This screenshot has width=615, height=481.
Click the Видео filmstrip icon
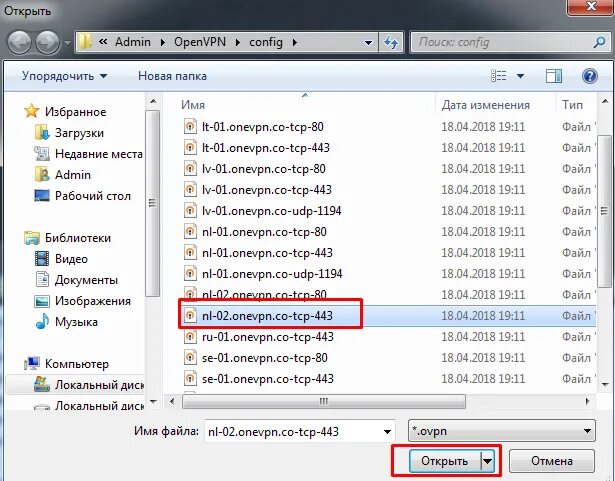pyautogui.click(x=42, y=259)
